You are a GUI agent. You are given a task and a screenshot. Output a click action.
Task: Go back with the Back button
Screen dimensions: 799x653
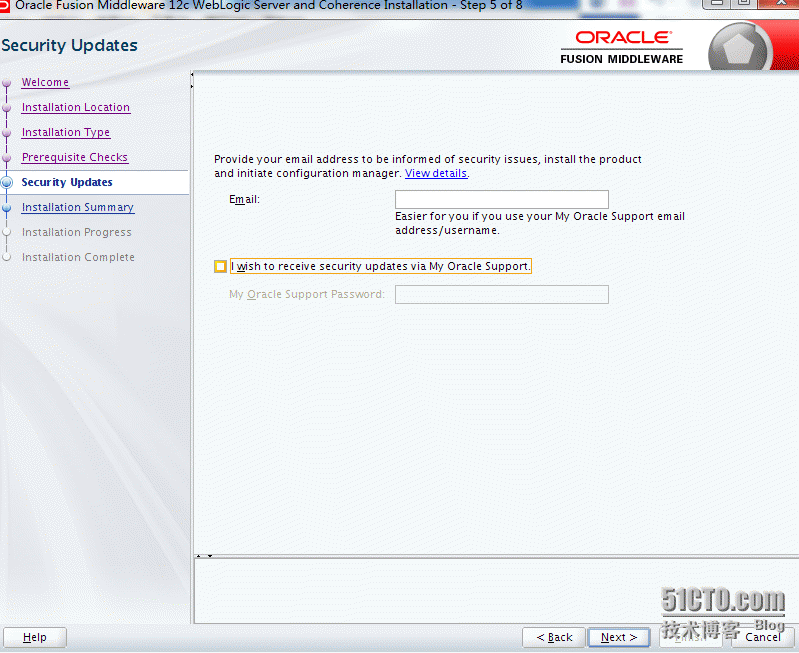[x=553, y=637]
